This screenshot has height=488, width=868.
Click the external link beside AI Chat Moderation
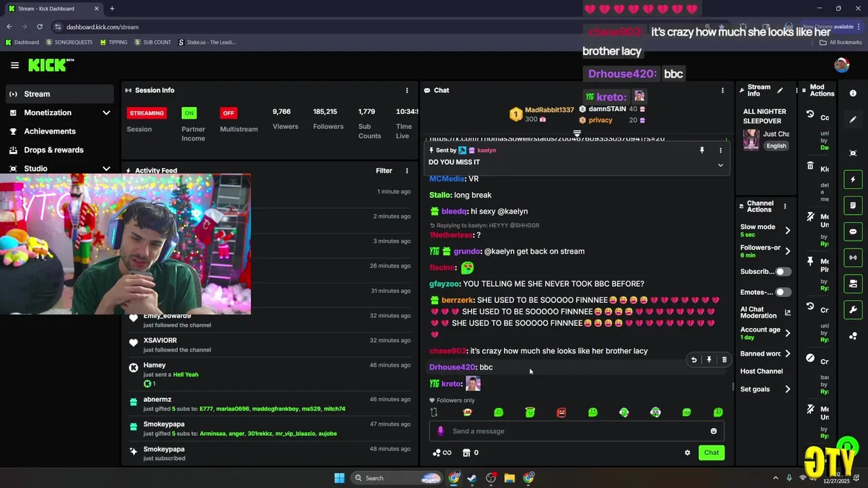(787, 312)
